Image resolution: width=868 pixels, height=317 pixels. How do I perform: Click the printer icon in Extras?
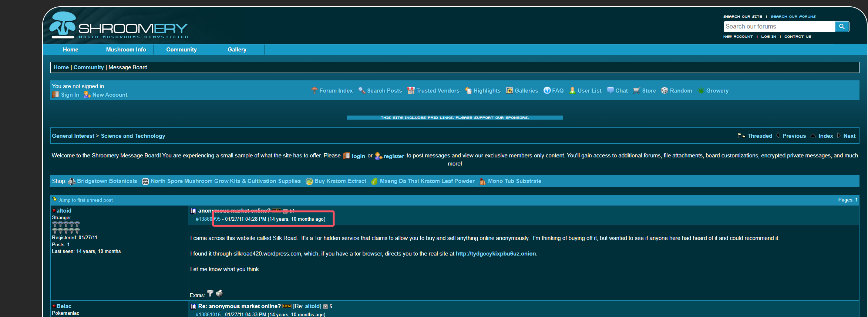219,294
